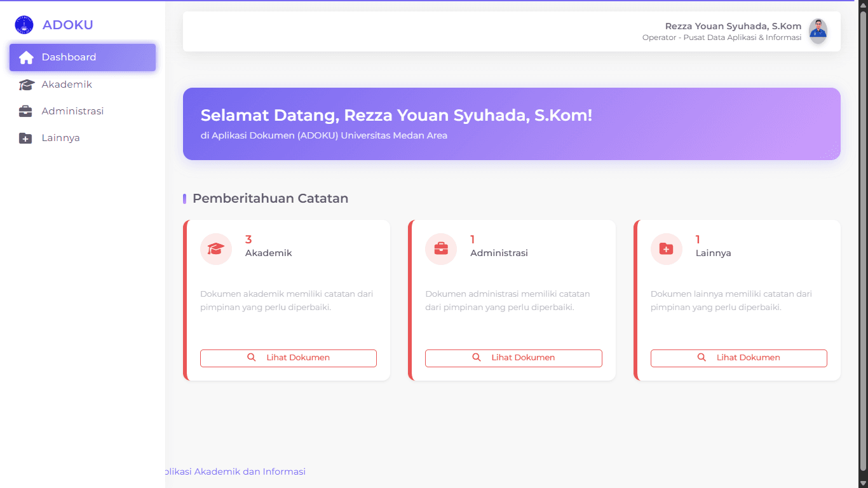The image size is (868, 488).
Task: Click Lihat Dokumen button in Akademik card
Action: [x=288, y=358]
